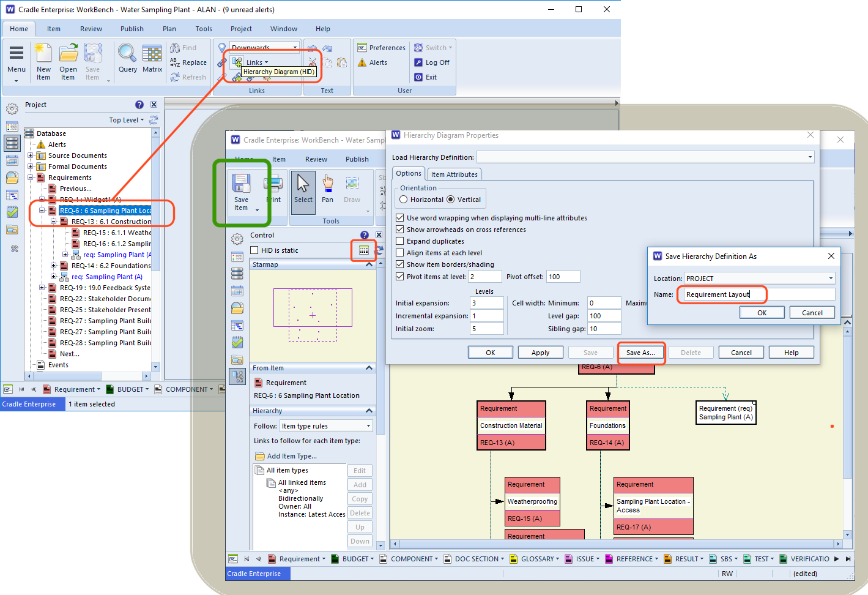868x595 pixels.
Task: Click the Name field containing Requirement Layout
Action: pos(759,294)
